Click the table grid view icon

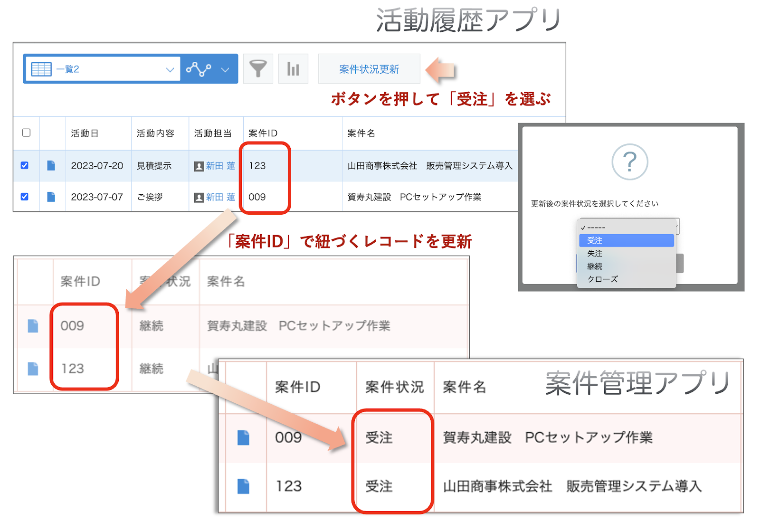coord(41,69)
